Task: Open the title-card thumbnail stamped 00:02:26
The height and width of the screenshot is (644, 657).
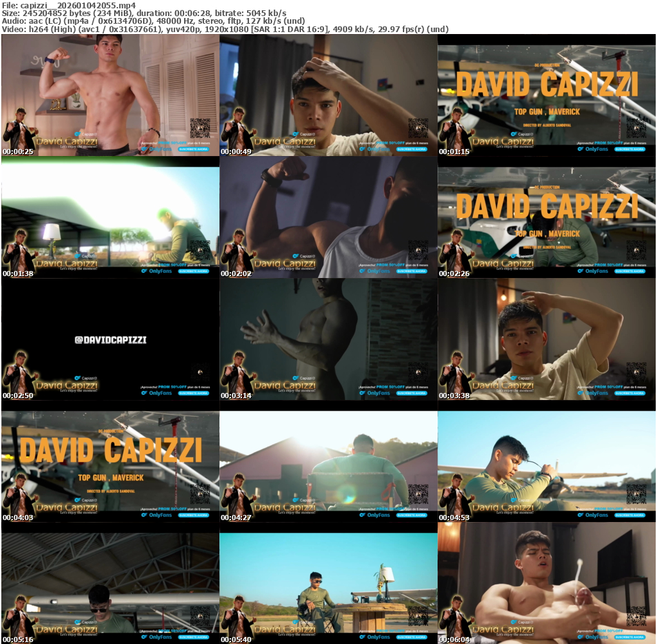Action: [547, 217]
